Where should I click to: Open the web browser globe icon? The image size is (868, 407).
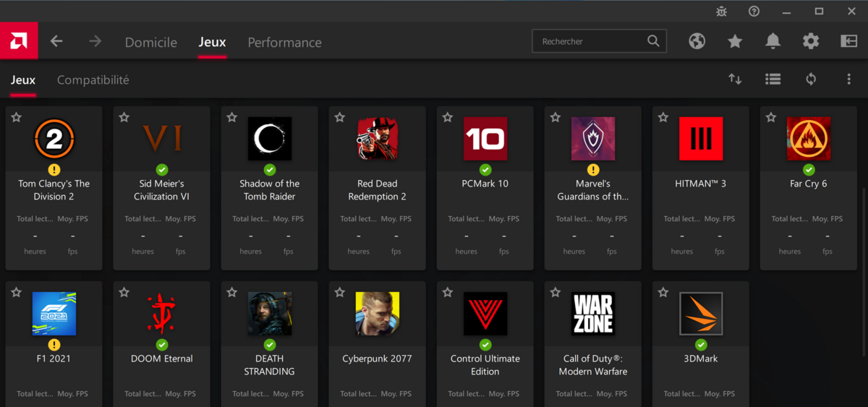point(697,41)
